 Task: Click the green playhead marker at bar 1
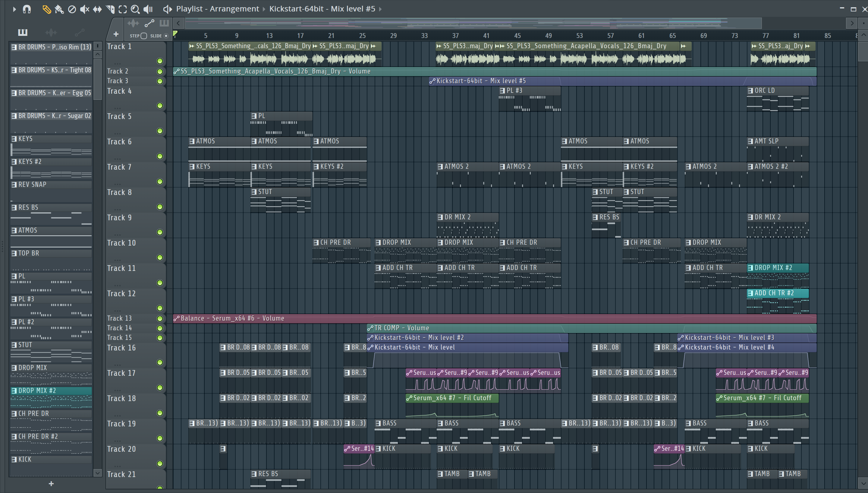tap(175, 33)
